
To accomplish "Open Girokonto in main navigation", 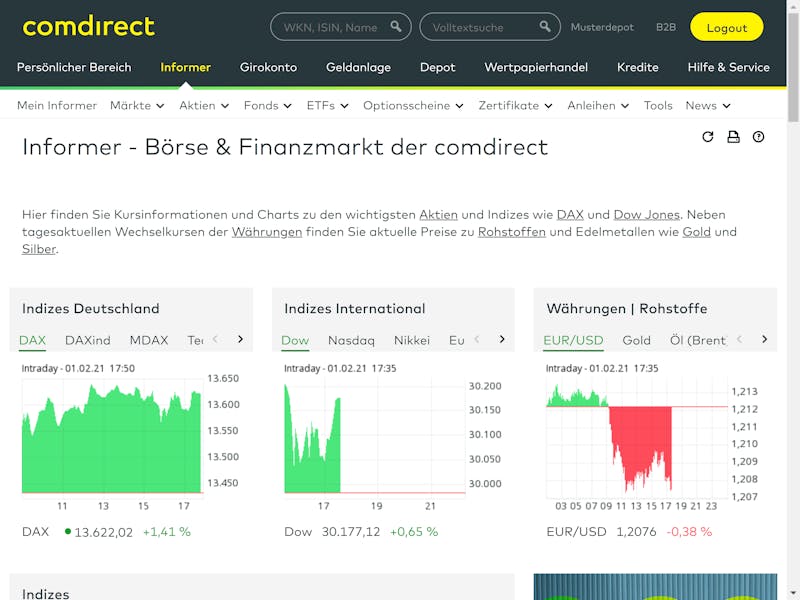I will 268,67.
